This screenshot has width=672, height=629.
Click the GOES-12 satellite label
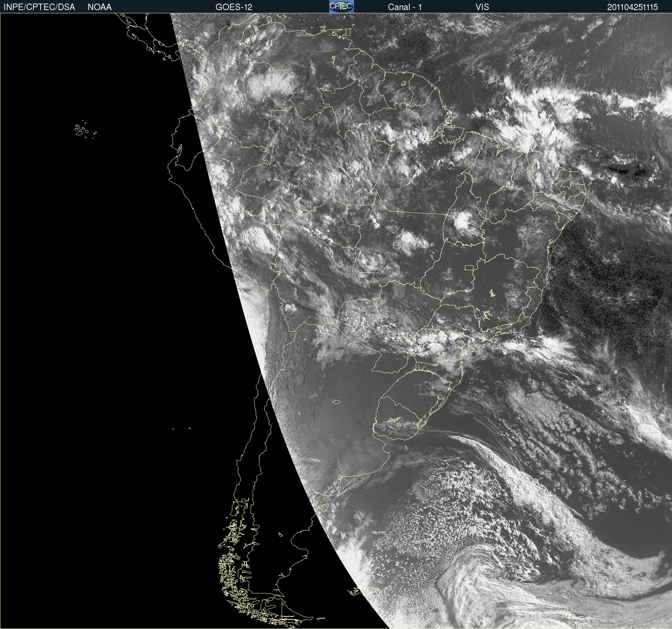pyautogui.click(x=234, y=7)
